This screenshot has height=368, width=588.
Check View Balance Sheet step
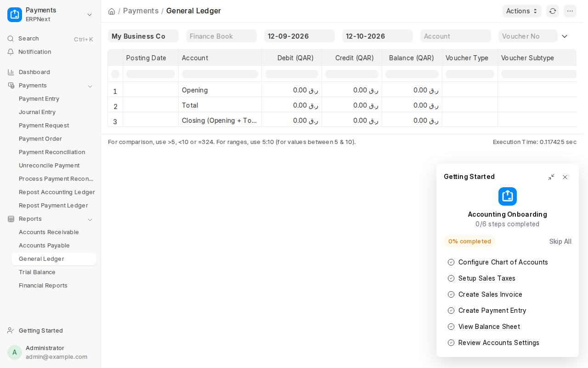[451, 327]
